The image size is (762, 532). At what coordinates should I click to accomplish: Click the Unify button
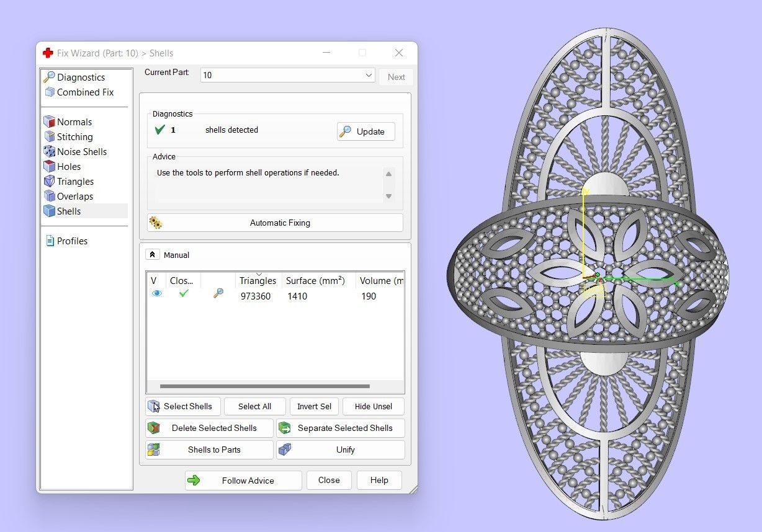pyautogui.click(x=341, y=450)
